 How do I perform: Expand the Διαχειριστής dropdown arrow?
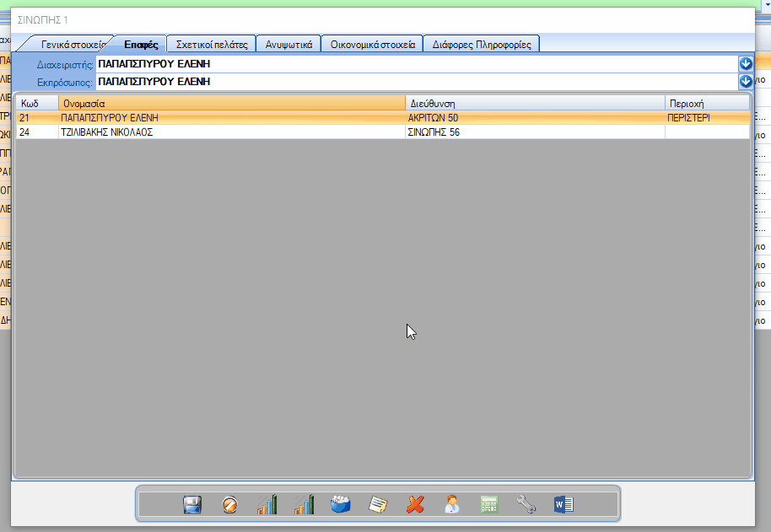(746, 64)
